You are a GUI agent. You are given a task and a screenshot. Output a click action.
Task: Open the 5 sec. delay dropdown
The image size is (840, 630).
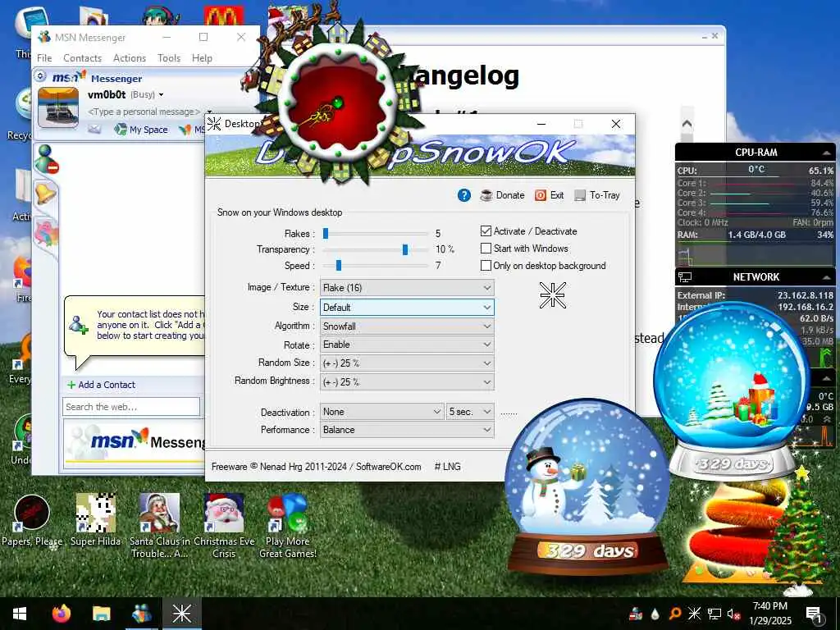pos(470,412)
